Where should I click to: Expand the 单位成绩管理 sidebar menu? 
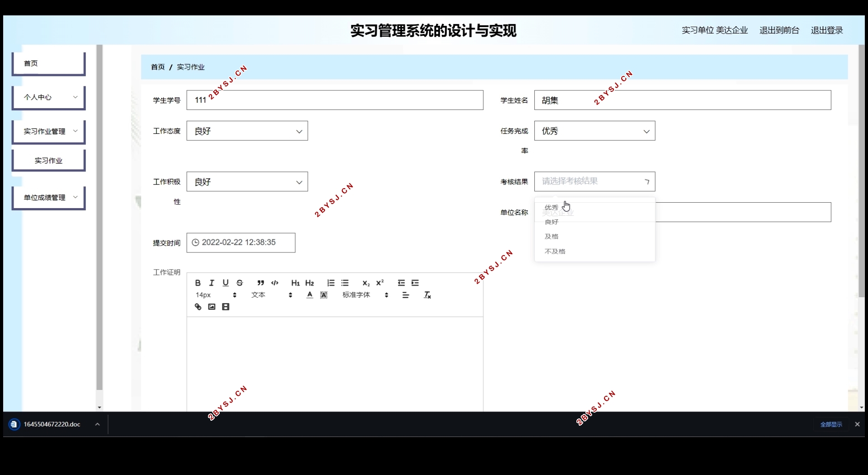click(x=48, y=198)
